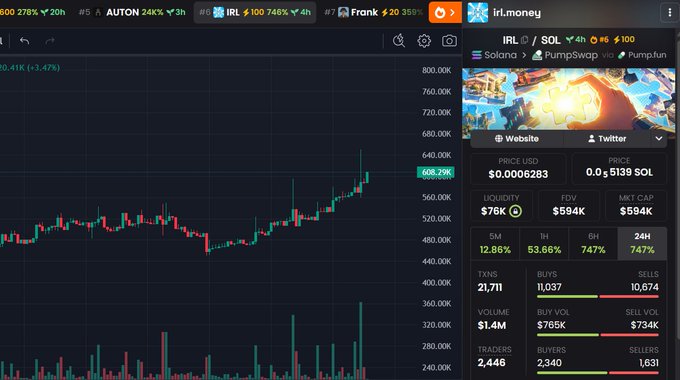Expand more social links chevron
Image resolution: width=680 pixels, height=380 pixels.
point(659,139)
